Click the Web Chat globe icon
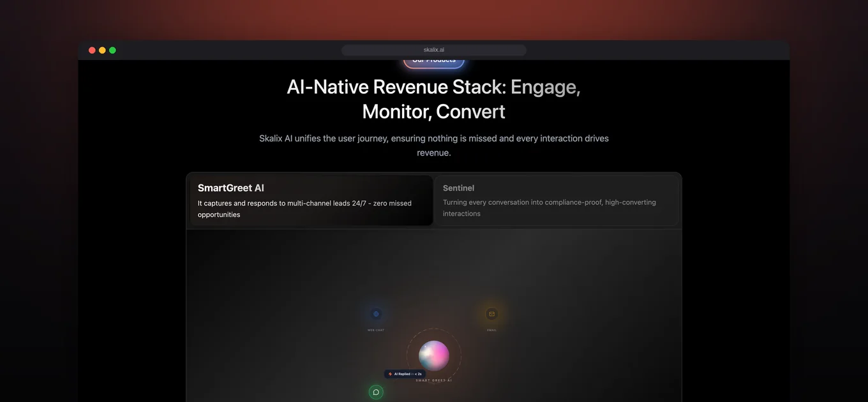This screenshot has height=402, width=868. click(x=376, y=314)
